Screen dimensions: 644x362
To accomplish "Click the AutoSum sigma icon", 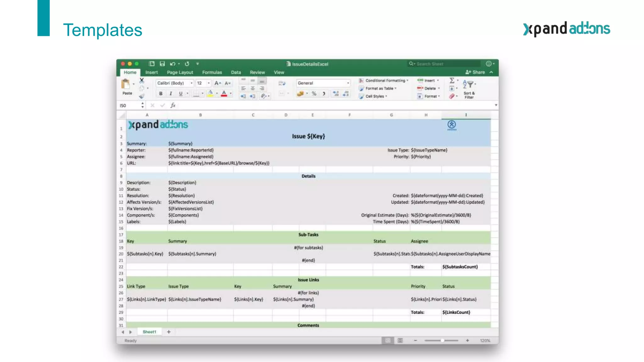I will click(x=452, y=80).
